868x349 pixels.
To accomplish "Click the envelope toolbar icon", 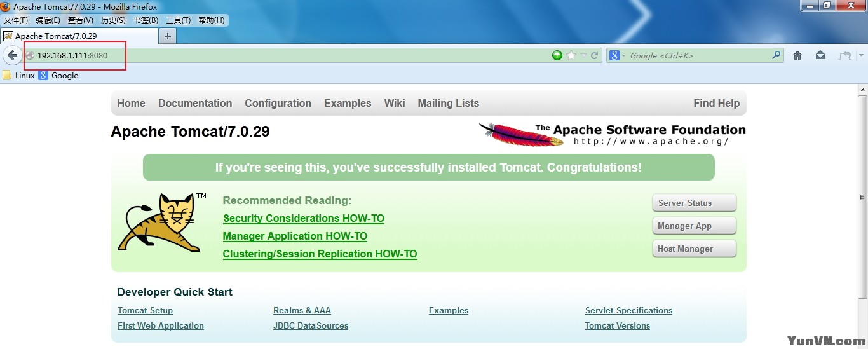I will point(820,55).
